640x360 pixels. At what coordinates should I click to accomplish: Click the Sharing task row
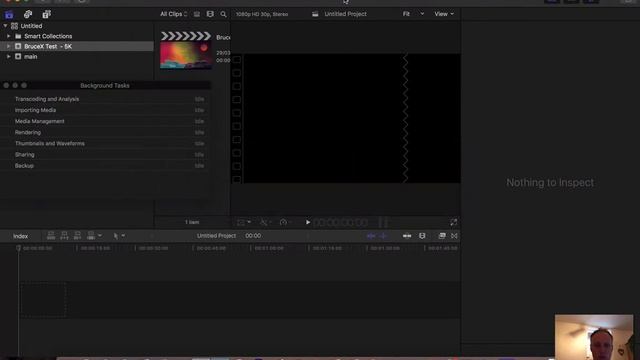pyautogui.click(x=105, y=154)
